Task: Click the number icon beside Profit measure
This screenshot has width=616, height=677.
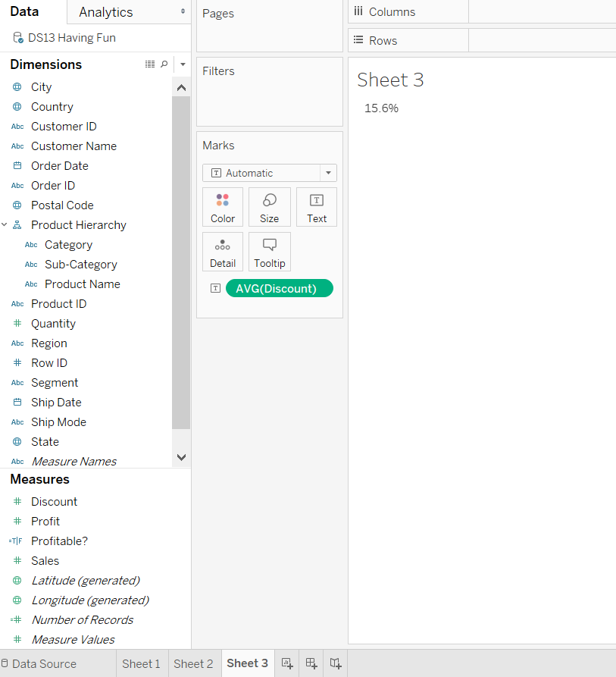Action: pyautogui.click(x=17, y=521)
